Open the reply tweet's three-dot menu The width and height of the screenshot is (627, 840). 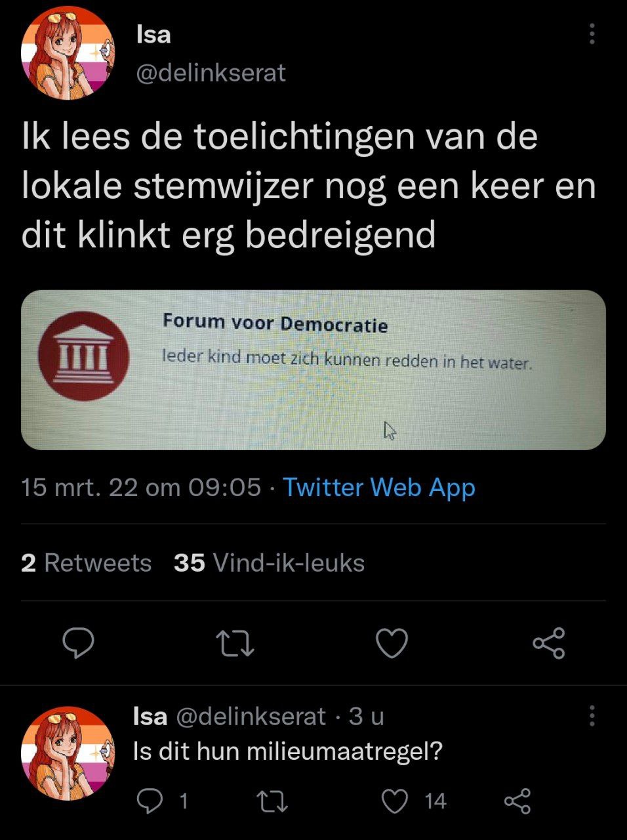point(592,716)
